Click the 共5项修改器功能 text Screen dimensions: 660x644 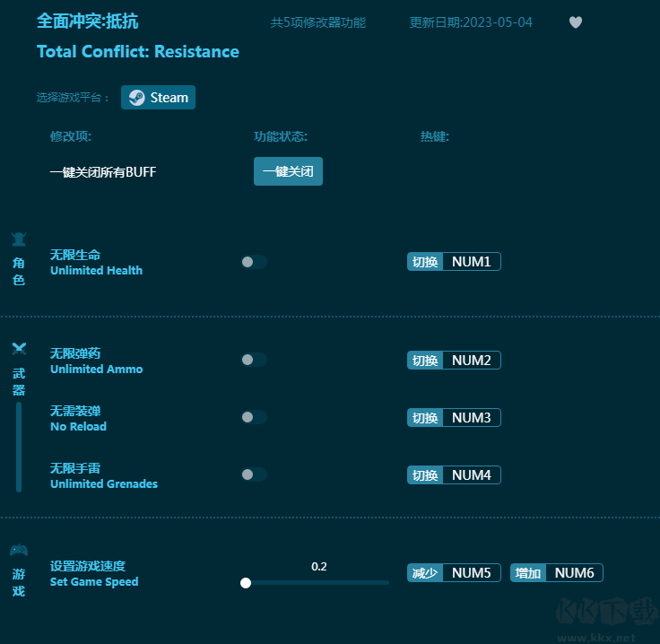coord(318,22)
